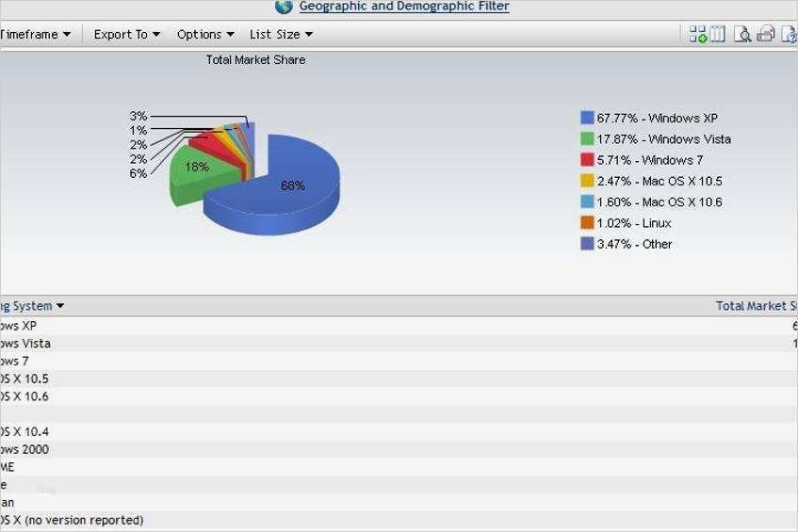Open the Options dropdown menu
The width and height of the screenshot is (798, 532).
click(205, 35)
